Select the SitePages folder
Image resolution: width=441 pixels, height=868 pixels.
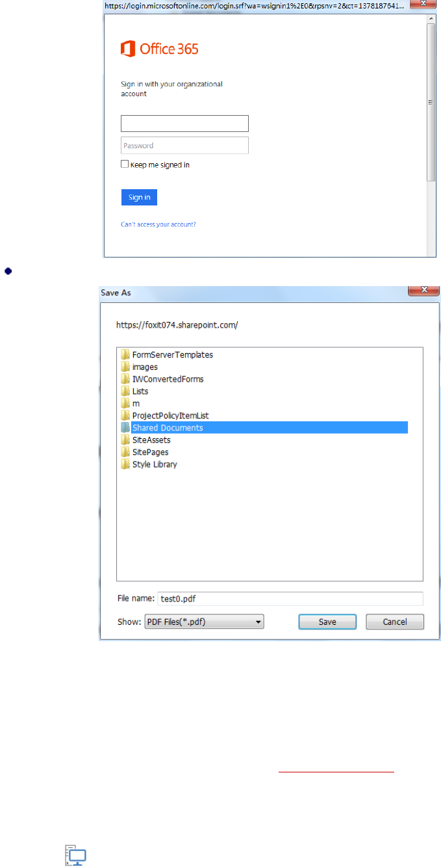click(x=150, y=452)
